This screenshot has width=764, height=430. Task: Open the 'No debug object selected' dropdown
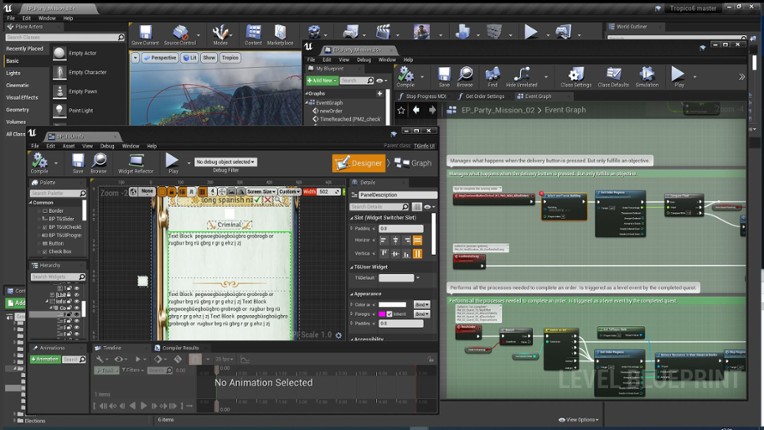[x=226, y=162]
